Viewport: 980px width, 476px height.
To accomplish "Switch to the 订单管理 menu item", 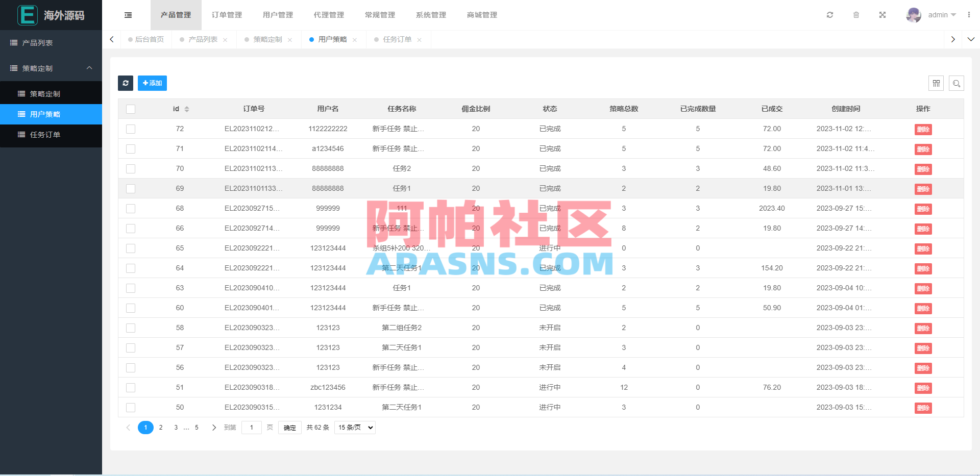I will coord(226,15).
